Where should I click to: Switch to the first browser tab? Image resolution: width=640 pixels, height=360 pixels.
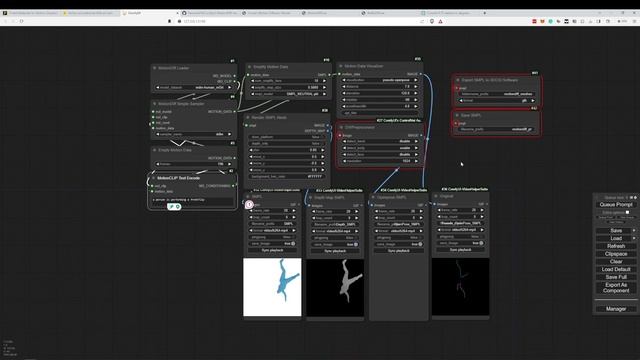[x=31, y=13]
